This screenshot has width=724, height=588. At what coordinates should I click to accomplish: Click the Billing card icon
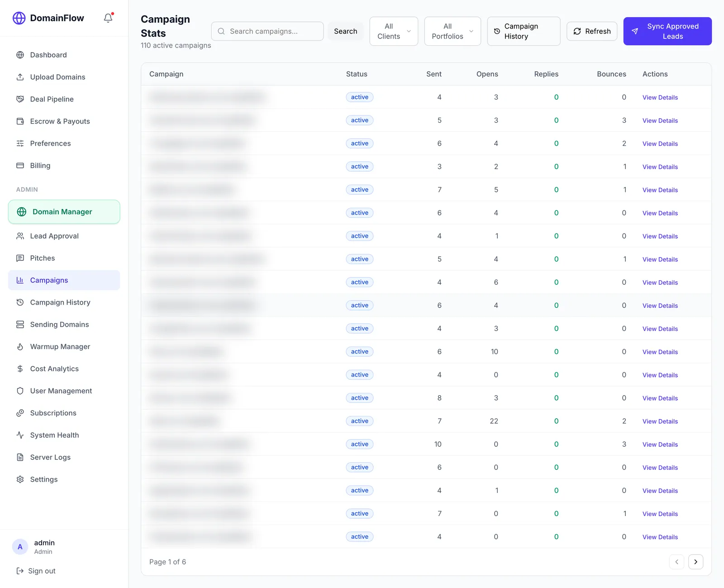[20, 166]
